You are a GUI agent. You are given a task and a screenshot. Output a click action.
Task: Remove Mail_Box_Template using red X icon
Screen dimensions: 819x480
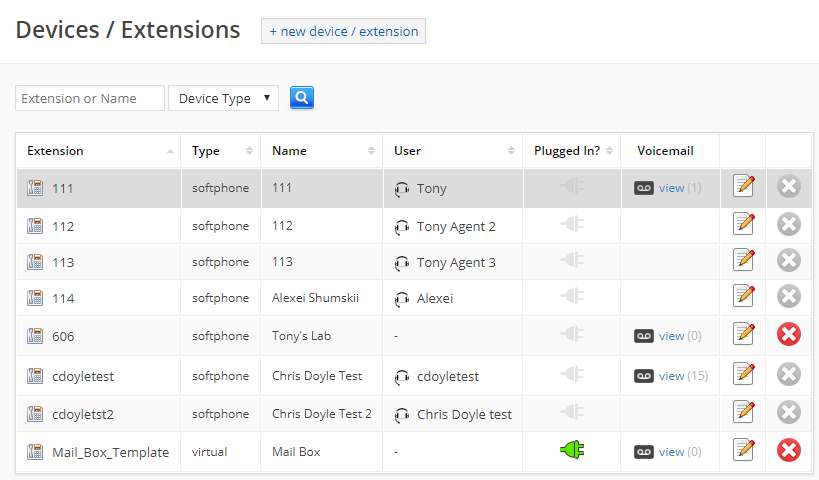click(x=789, y=451)
